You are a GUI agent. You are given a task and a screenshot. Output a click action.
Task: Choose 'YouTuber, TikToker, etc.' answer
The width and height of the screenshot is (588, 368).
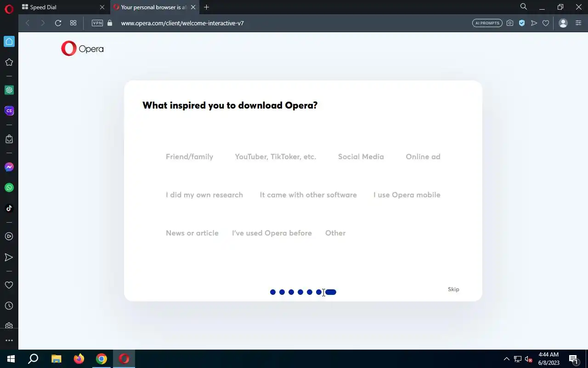click(276, 156)
